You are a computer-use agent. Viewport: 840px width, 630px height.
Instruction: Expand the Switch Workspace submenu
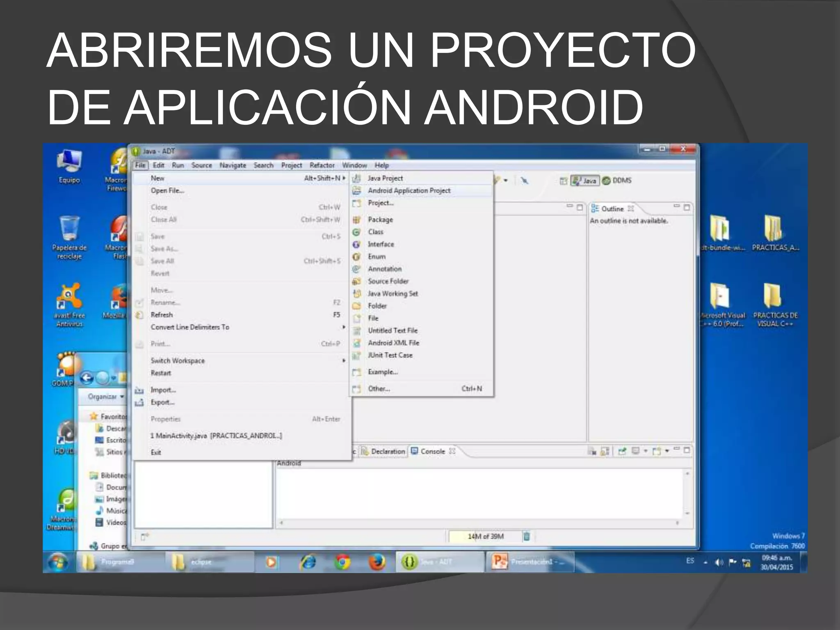tap(344, 361)
